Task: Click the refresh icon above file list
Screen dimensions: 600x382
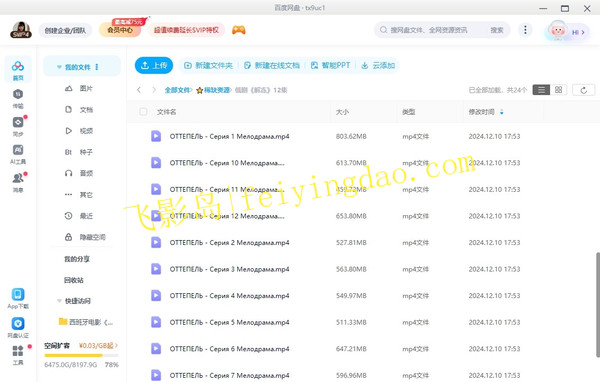Action: click(x=584, y=90)
